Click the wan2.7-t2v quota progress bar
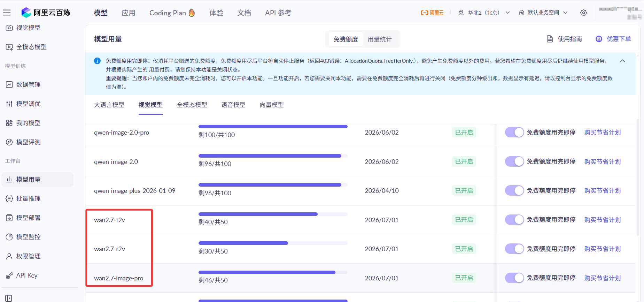 tap(273, 214)
